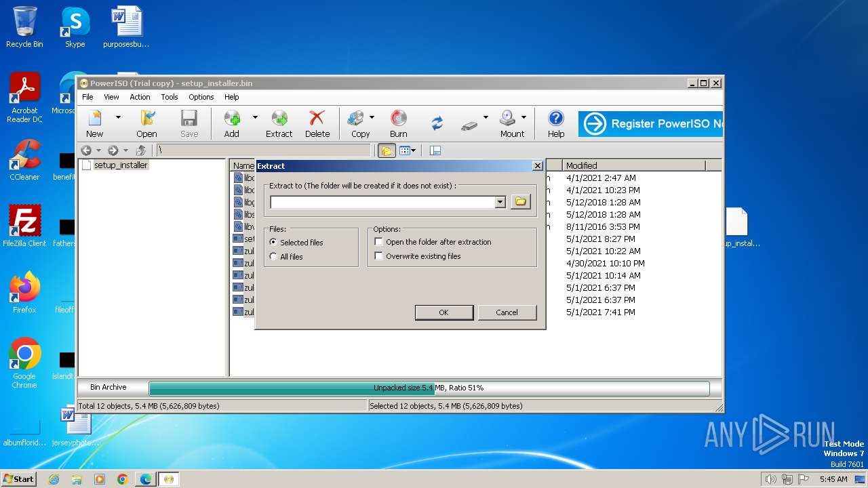
Task: Expand the Extract to path dropdown
Action: tap(500, 202)
